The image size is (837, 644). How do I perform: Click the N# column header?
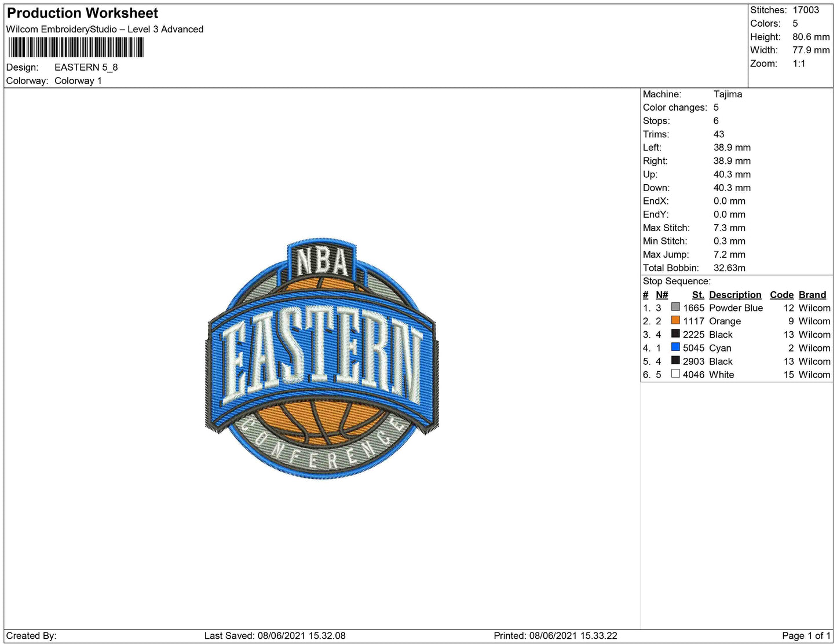(x=661, y=295)
